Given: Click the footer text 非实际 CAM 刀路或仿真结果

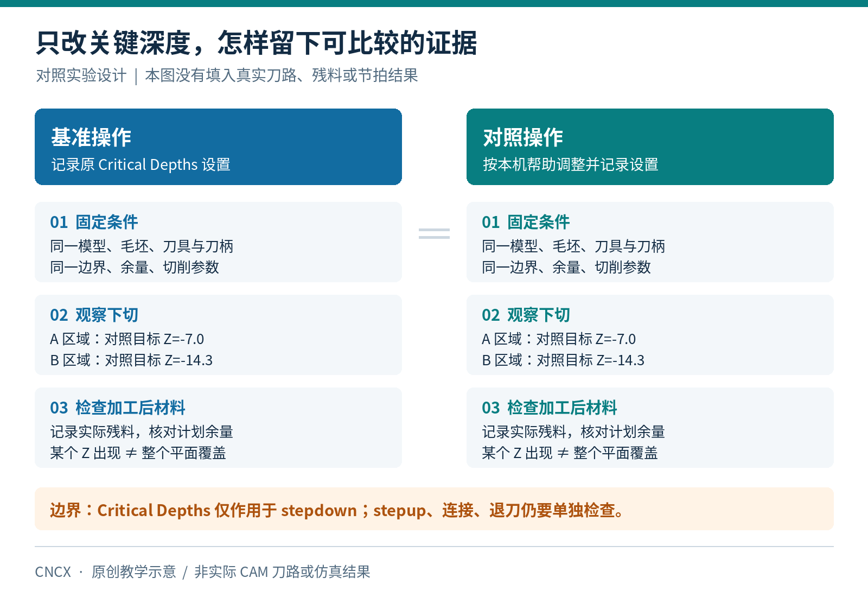Looking at the screenshot, I should point(282,572).
